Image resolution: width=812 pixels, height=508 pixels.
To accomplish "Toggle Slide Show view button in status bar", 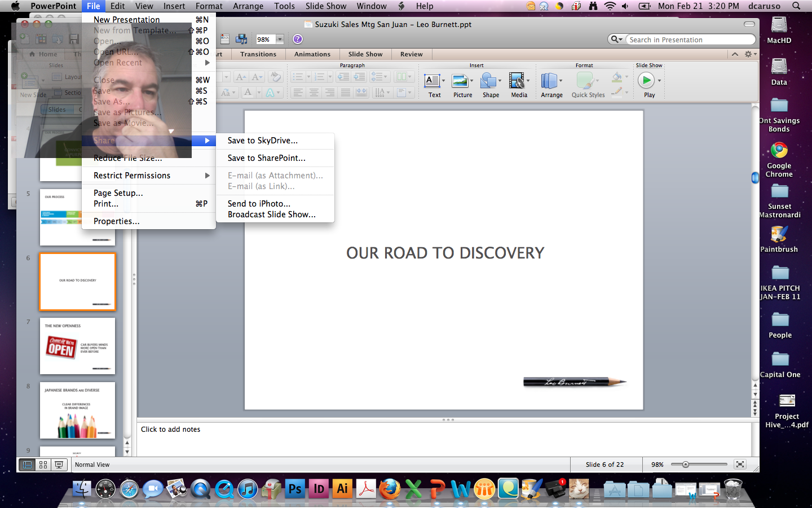I will (59, 465).
